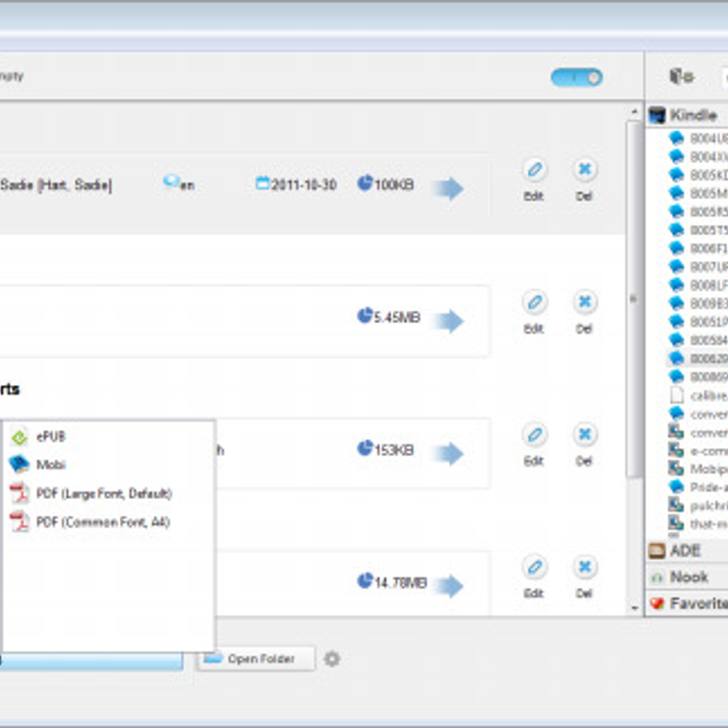The image size is (728, 728).
Task: Select the that-m file in Kindle list
Action: (698, 524)
